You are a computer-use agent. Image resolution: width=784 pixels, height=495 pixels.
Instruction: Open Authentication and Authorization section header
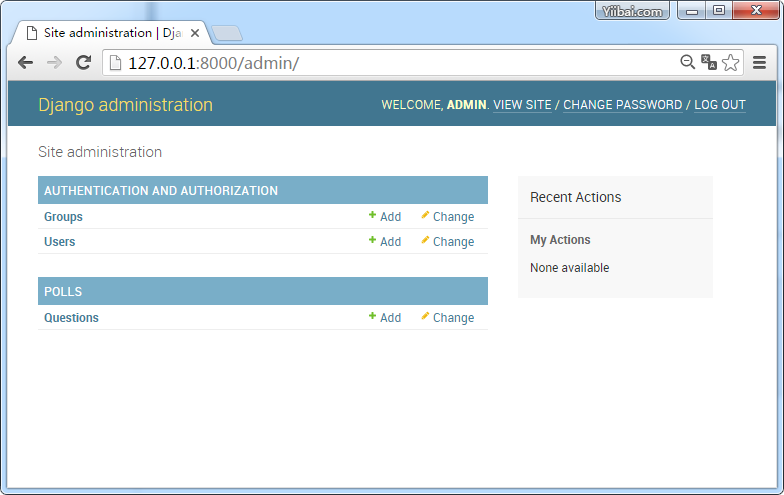click(161, 191)
